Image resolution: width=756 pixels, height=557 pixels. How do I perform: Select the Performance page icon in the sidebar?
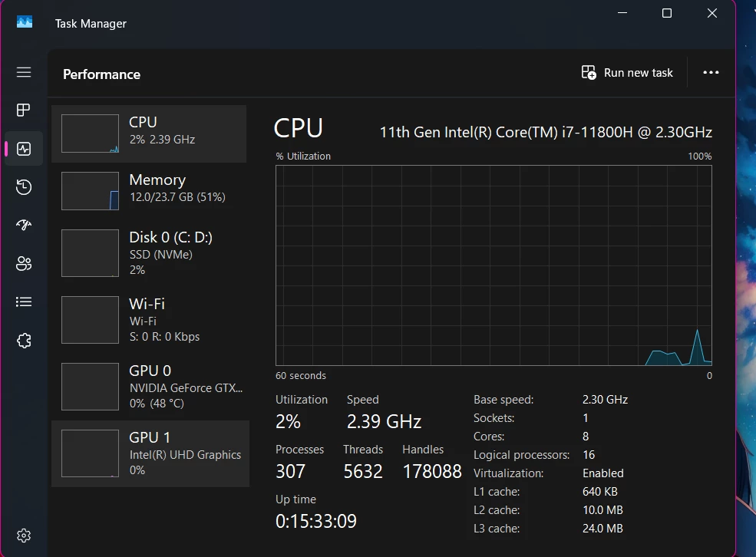point(24,148)
